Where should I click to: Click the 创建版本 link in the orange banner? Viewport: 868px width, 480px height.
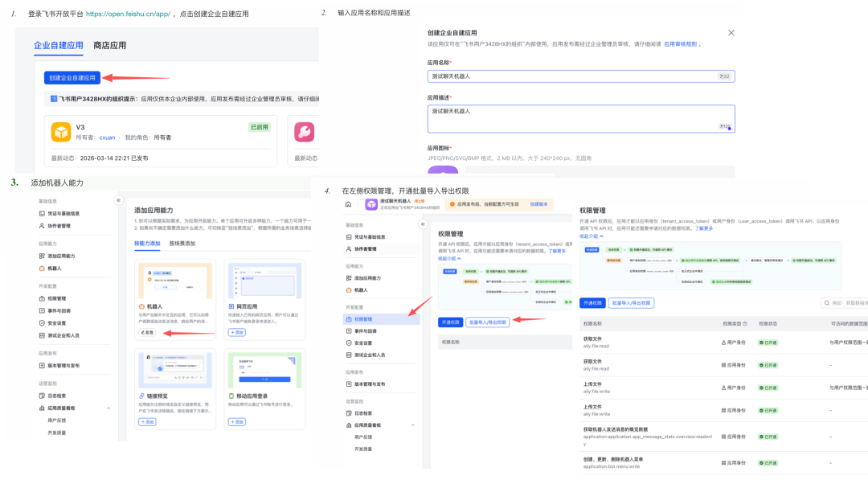(x=538, y=204)
